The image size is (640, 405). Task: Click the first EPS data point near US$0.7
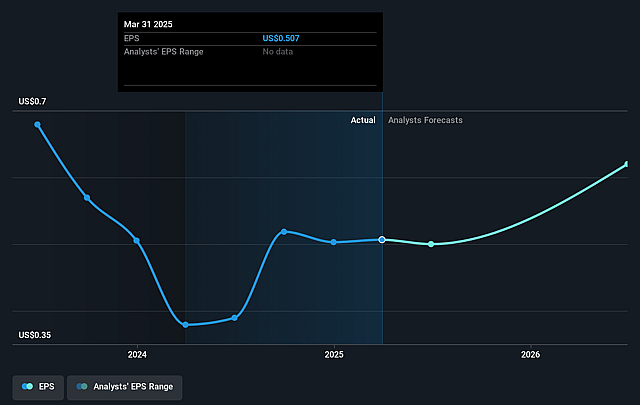point(37,125)
